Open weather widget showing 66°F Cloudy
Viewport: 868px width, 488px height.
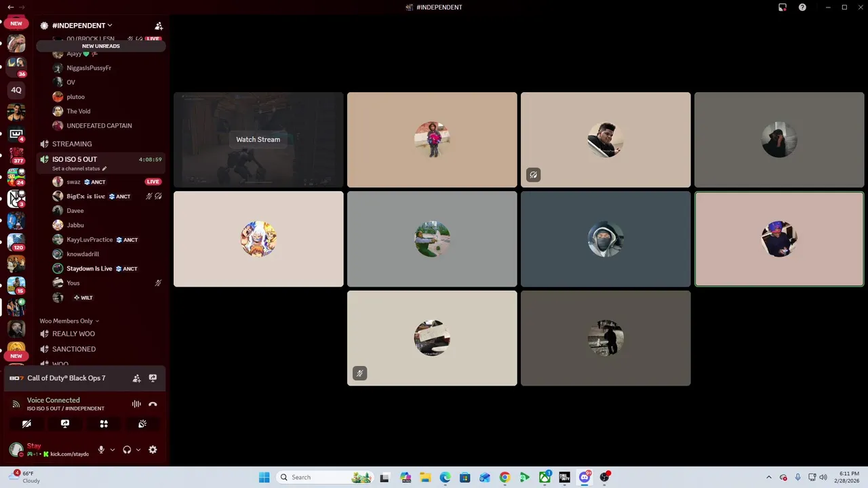pyautogui.click(x=24, y=477)
